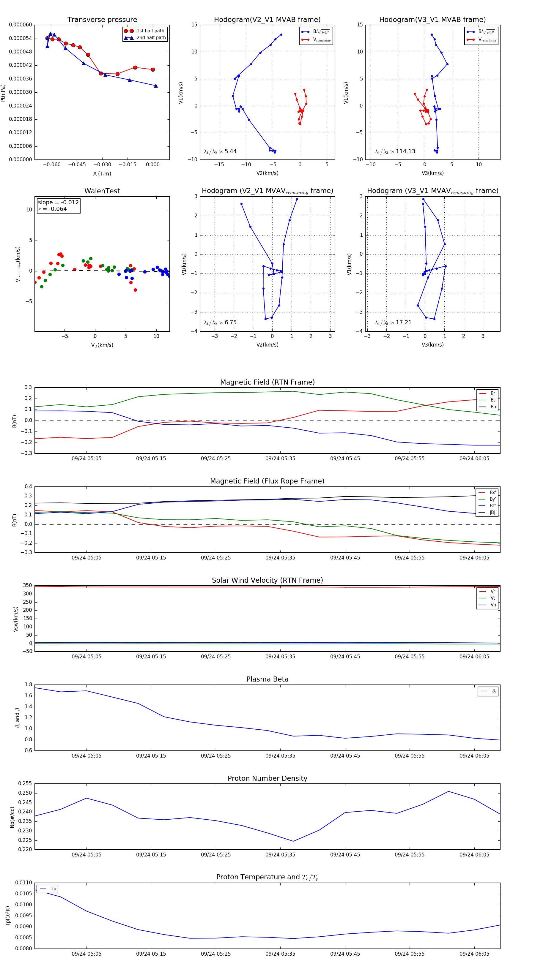Click the "Proton Temperature and Te/Tp" title
The width and height of the screenshot is (535, 980).
(267, 877)
